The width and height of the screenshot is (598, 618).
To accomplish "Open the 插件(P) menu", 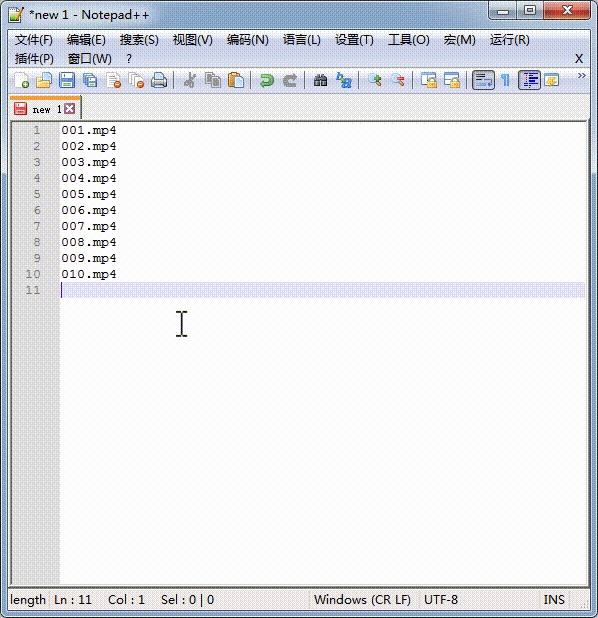I will coord(34,59).
